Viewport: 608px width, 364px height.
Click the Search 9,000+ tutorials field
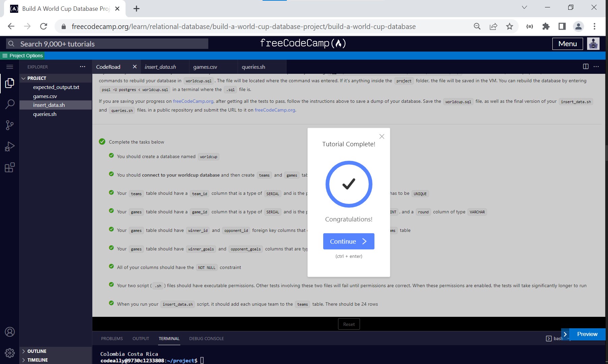tap(107, 44)
